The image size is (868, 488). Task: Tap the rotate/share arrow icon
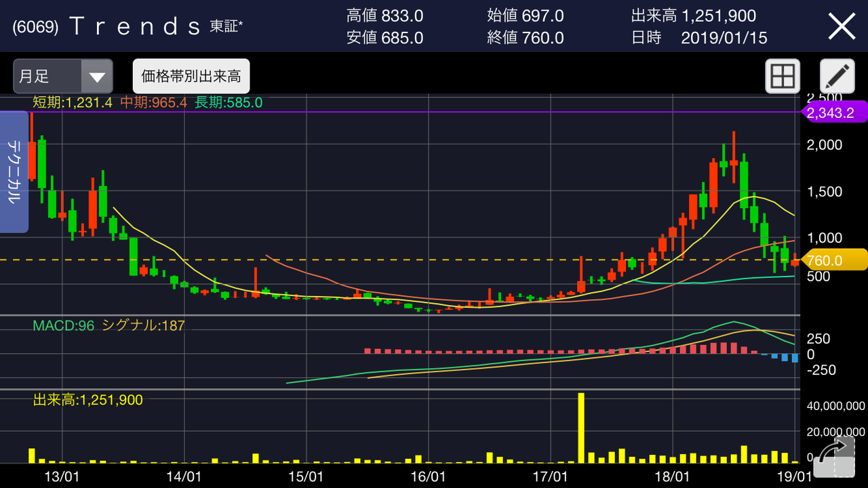(834, 457)
